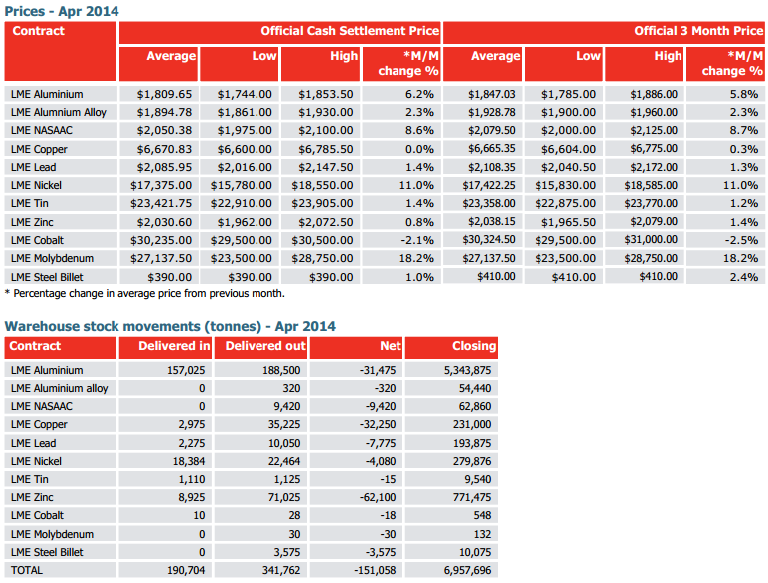
Task: Click the value $2,030.60
Action: [x=164, y=222]
